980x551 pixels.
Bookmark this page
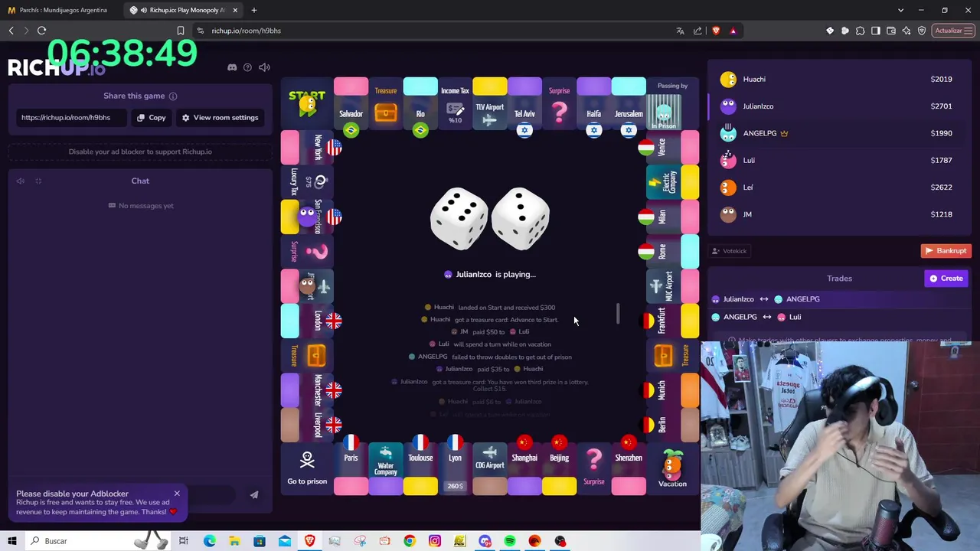[181, 31]
